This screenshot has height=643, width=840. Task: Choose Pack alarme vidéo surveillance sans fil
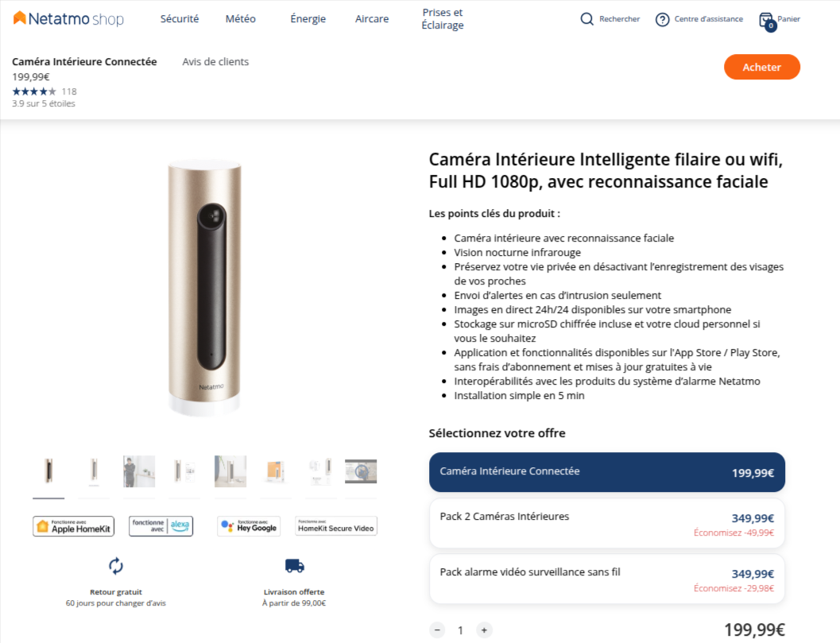606,579
